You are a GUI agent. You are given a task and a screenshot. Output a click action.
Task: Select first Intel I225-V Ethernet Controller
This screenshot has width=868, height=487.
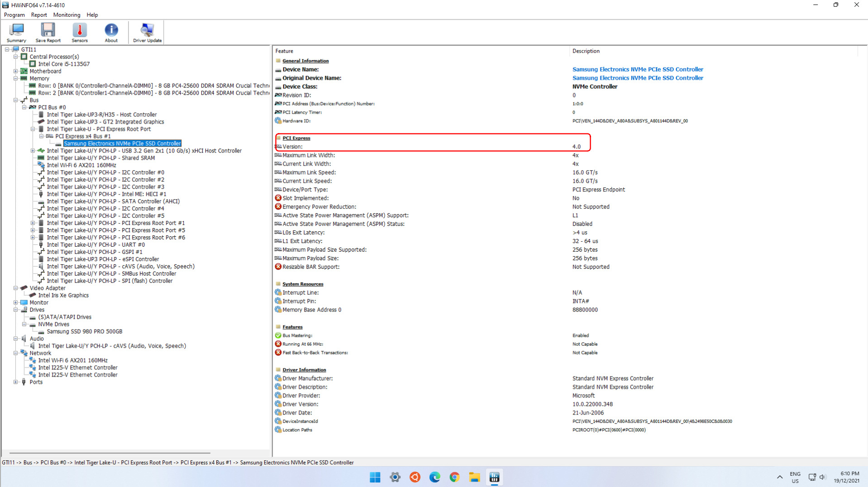(78, 368)
